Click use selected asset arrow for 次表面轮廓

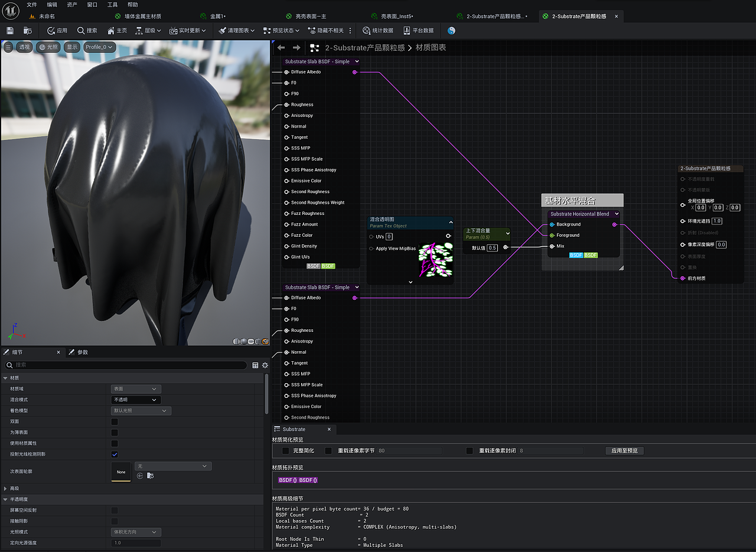(x=140, y=476)
